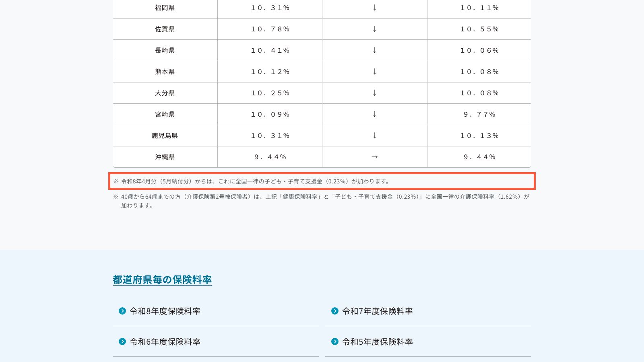Select the 佐賀県 prefecture cell
The height and width of the screenshot is (362, 644).
[165, 29]
